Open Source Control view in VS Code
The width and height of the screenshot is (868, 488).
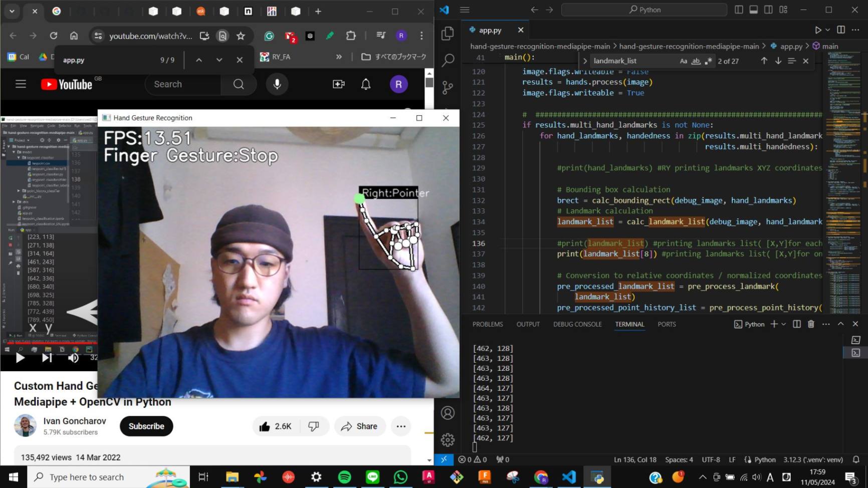tap(448, 88)
